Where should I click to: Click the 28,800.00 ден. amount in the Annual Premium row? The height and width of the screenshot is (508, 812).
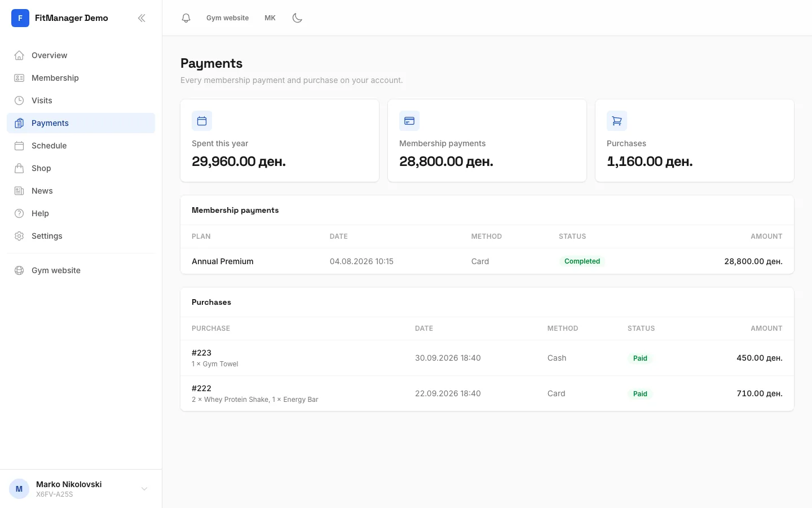point(753,261)
